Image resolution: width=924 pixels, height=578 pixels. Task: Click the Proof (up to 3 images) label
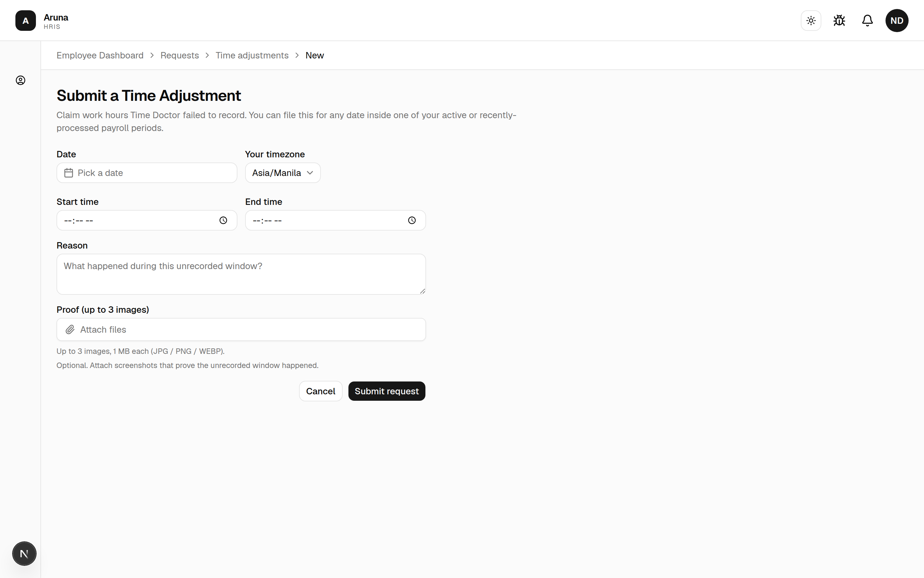(103, 310)
